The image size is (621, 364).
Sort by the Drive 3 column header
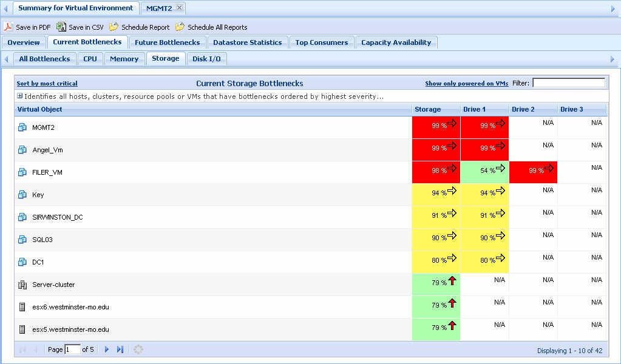(582, 109)
